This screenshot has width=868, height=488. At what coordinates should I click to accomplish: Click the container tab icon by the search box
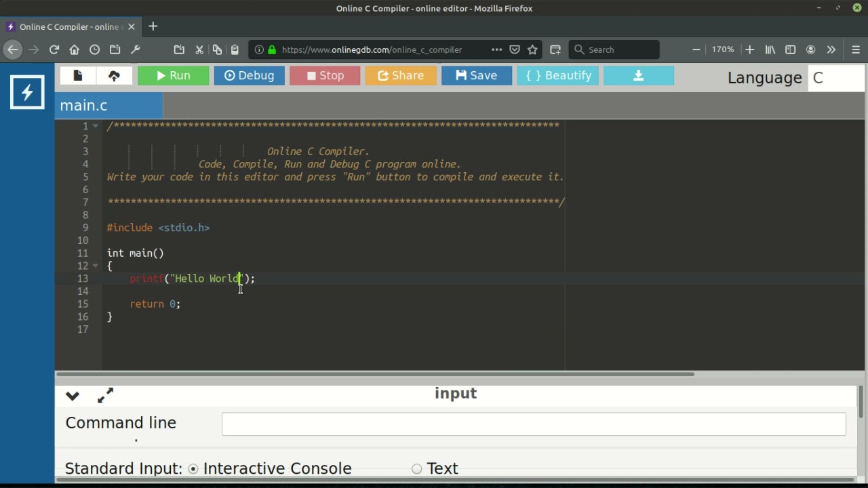(555, 49)
